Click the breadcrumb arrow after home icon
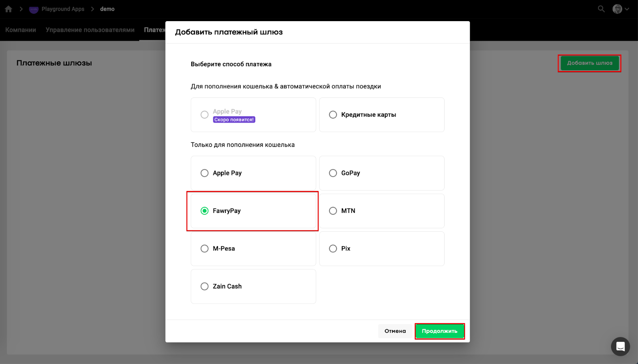Image resolution: width=638 pixels, height=364 pixels. (21, 9)
